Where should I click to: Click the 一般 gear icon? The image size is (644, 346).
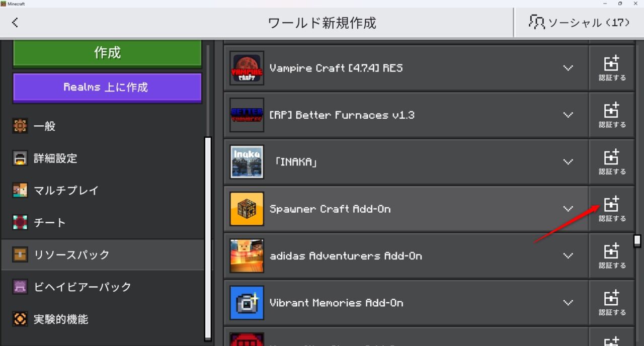20,126
